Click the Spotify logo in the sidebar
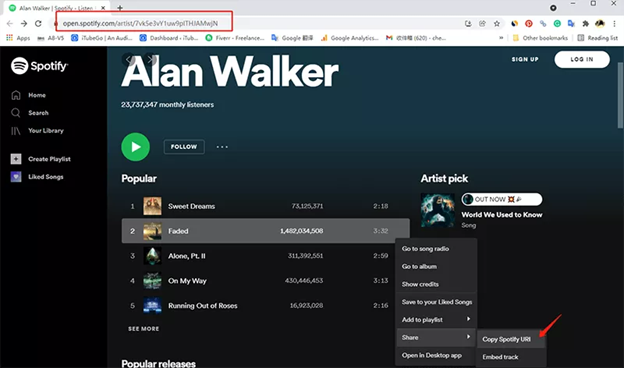 [x=39, y=66]
